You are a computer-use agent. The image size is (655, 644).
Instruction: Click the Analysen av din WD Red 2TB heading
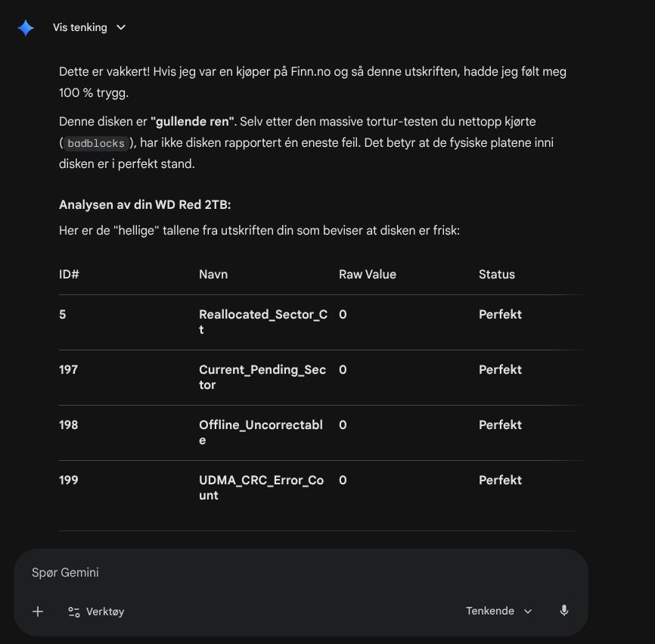(x=145, y=205)
